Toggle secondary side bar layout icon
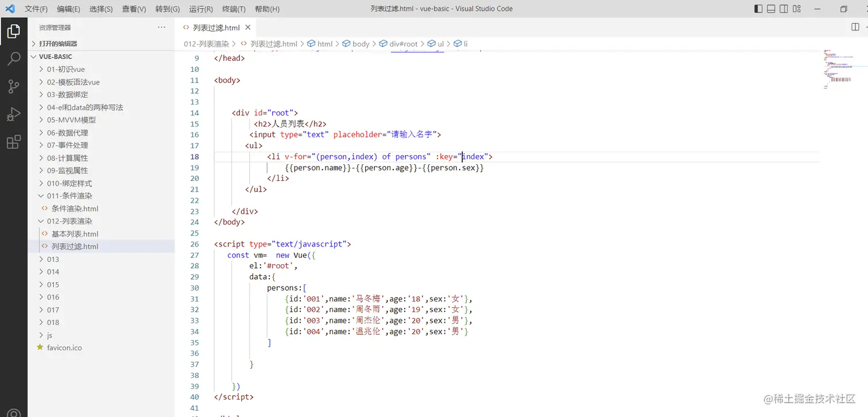Viewport: 868px width, 417px height. (784, 9)
